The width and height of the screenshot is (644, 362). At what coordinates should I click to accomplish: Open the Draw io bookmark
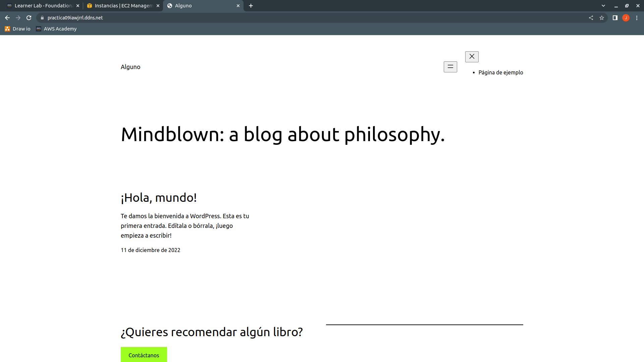(x=17, y=29)
